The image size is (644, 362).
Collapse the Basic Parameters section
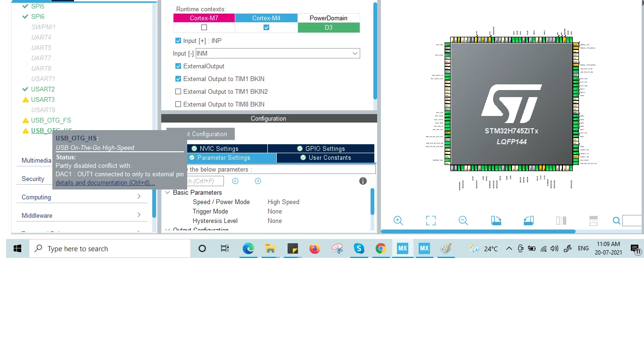coord(167,192)
